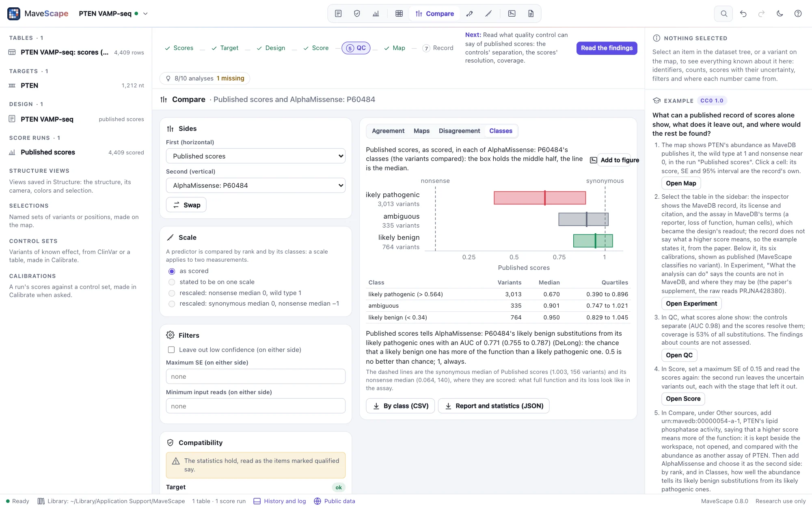This screenshot has width=812, height=508.
Task: Click the Public data globe icon
Action: pyautogui.click(x=317, y=501)
